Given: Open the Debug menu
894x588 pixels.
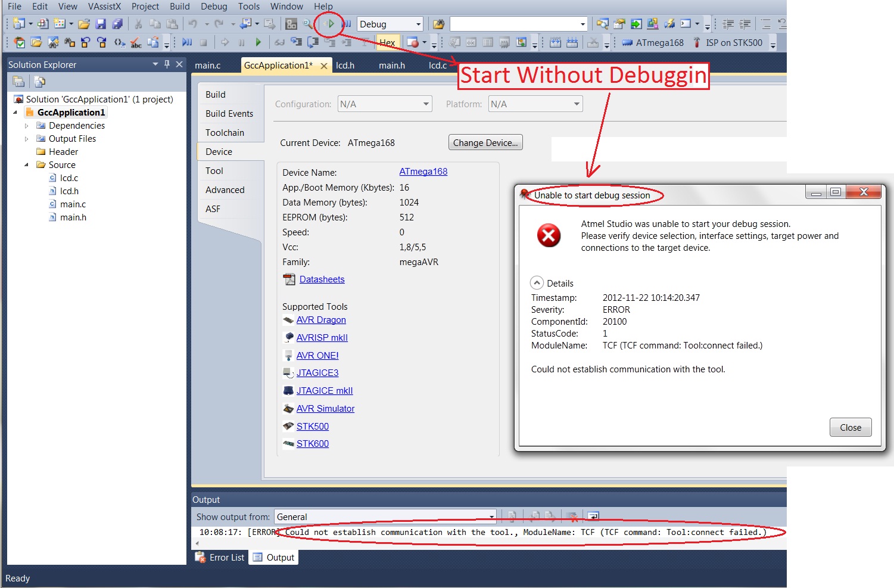Looking at the screenshot, I should coord(213,7).
